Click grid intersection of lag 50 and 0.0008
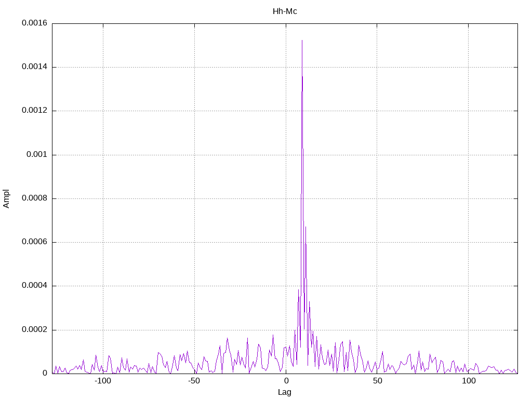Screen dimensions: 532x399 click(377, 198)
